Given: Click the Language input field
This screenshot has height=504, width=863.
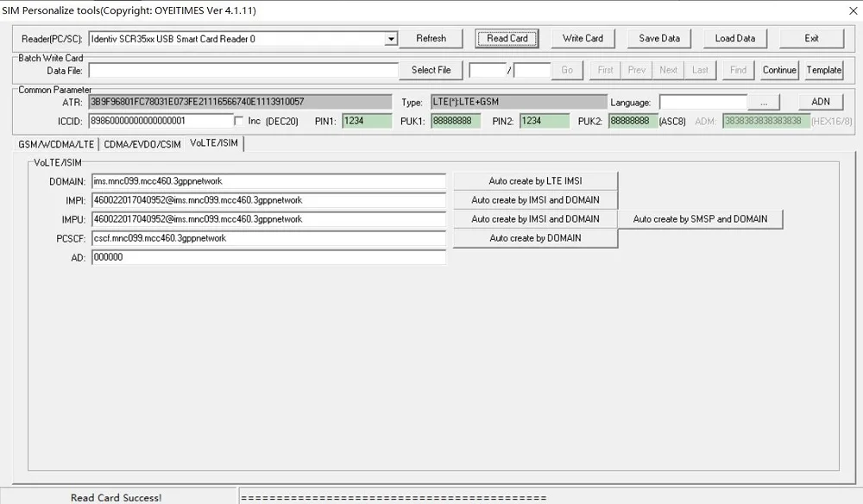Looking at the screenshot, I should [x=703, y=103].
